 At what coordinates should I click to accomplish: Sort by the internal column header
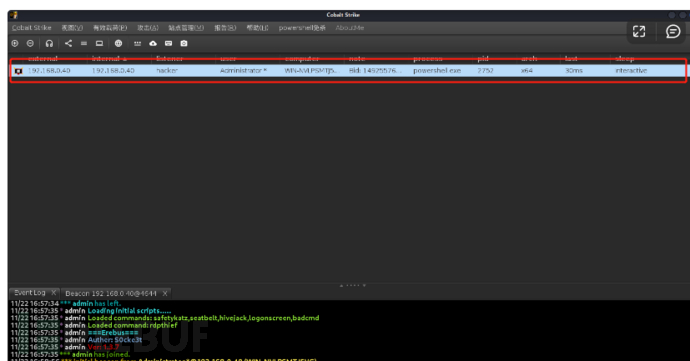pyautogui.click(x=109, y=59)
